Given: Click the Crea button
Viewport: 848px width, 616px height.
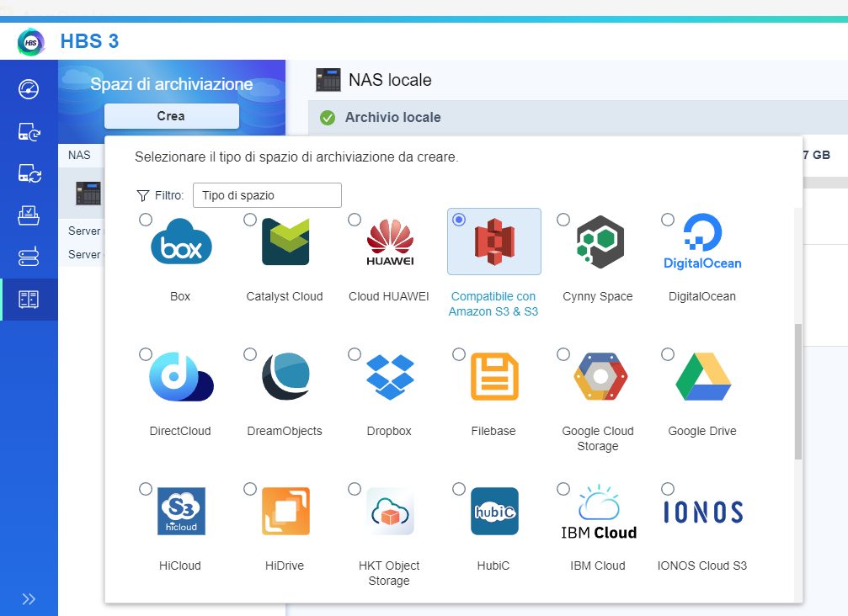Looking at the screenshot, I should (172, 116).
